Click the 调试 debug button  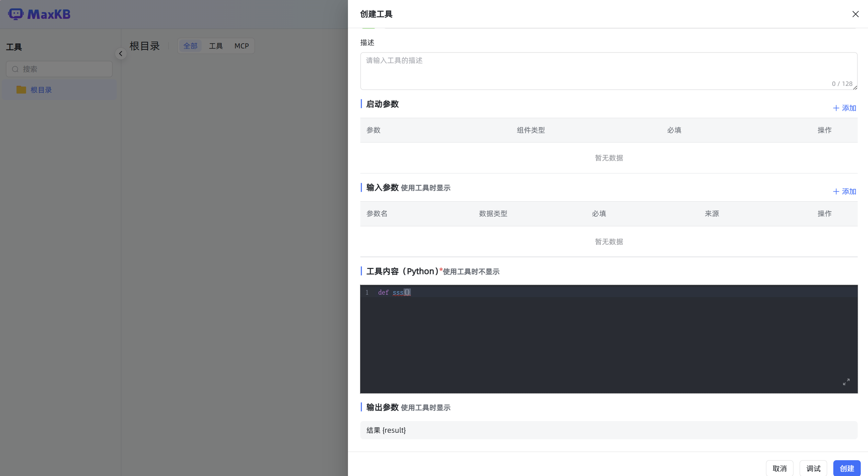[x=813, y=468]
